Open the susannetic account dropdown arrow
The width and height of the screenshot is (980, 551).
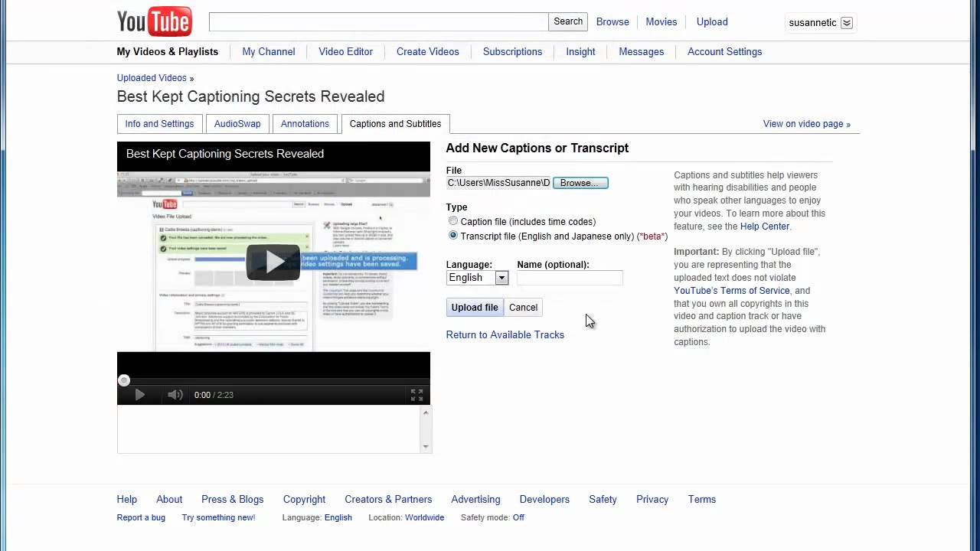(847, 23)
